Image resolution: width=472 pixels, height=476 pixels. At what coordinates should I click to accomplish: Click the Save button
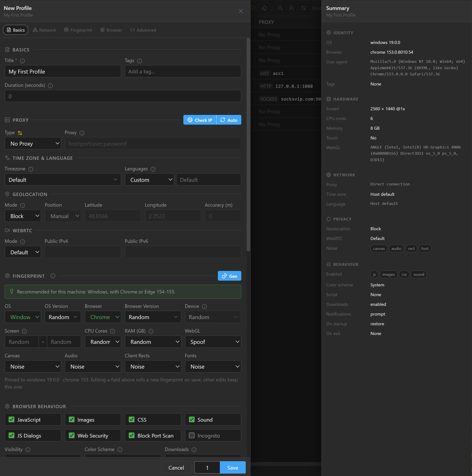[232, 467]
